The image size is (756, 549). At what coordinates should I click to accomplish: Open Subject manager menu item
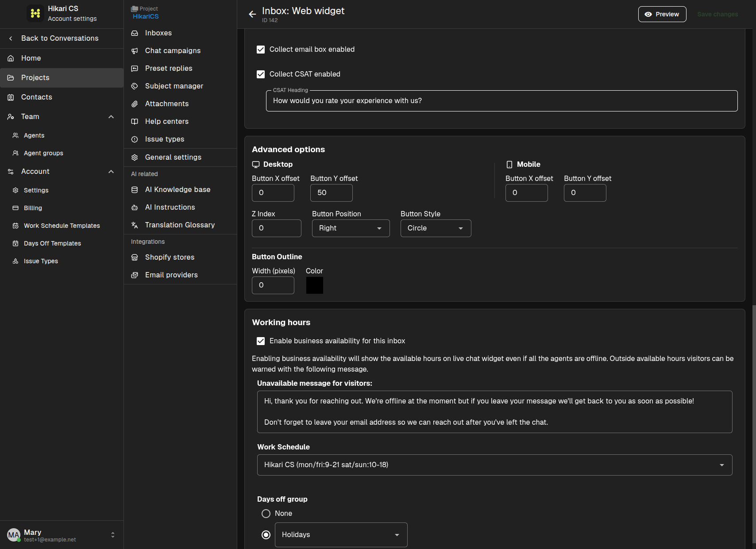coord(180,86)
